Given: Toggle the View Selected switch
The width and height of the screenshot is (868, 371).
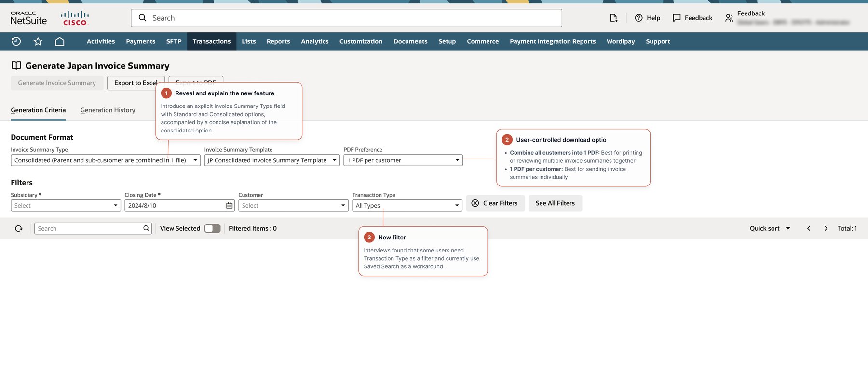Looking at the screenshot, I should [x=212, y=228].
